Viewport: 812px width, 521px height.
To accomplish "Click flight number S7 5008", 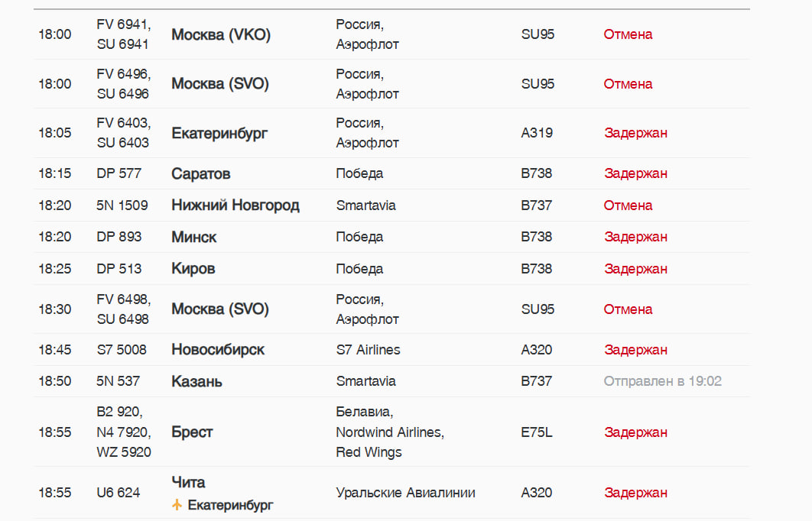I will (122, 350).
